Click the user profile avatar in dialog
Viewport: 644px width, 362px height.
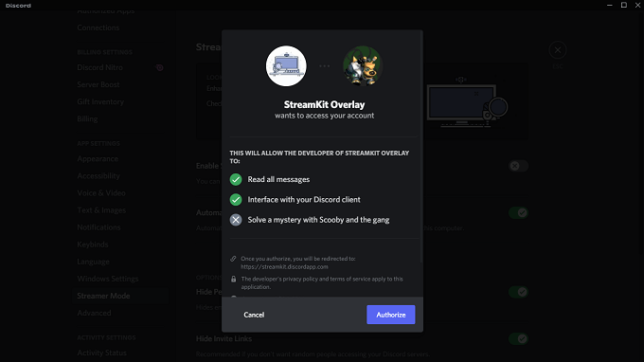coord(363,66)
